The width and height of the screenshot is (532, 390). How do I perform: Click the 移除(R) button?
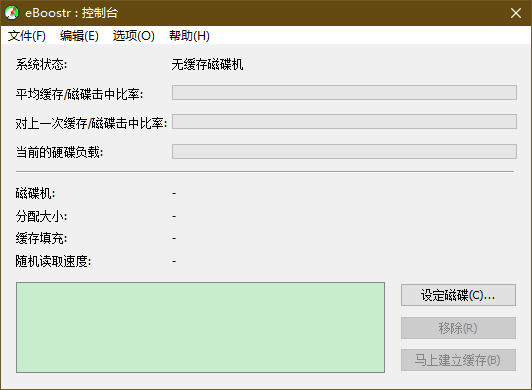[458, 328]
